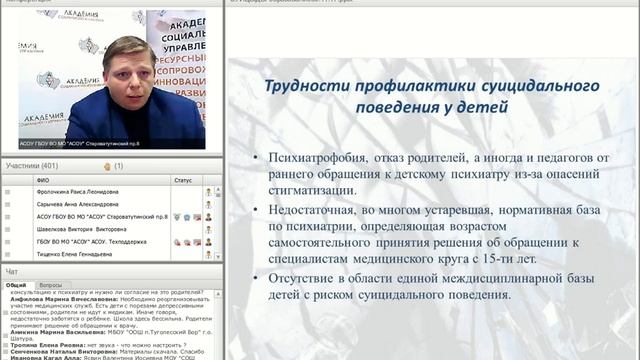The width and height of the screenshot is (640, 360).
Task: Tick checkbox beside Тропина Елена Риовна chat message
Action: (x=6, y=345)
